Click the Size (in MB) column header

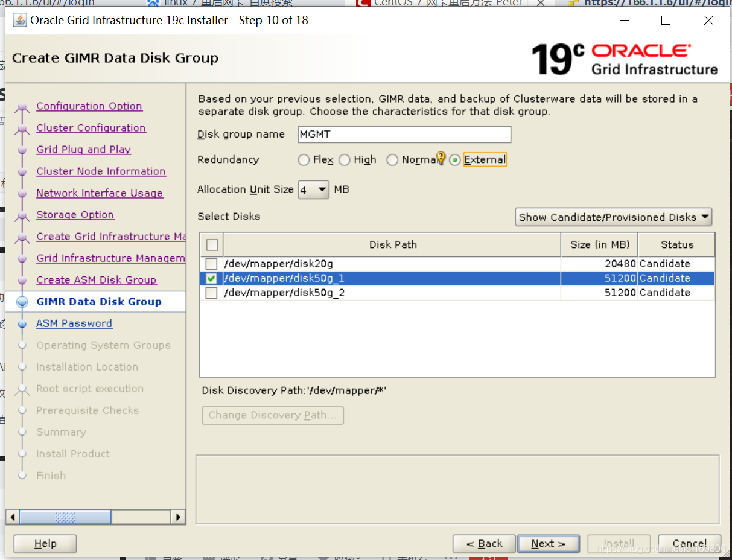[599, 244]
